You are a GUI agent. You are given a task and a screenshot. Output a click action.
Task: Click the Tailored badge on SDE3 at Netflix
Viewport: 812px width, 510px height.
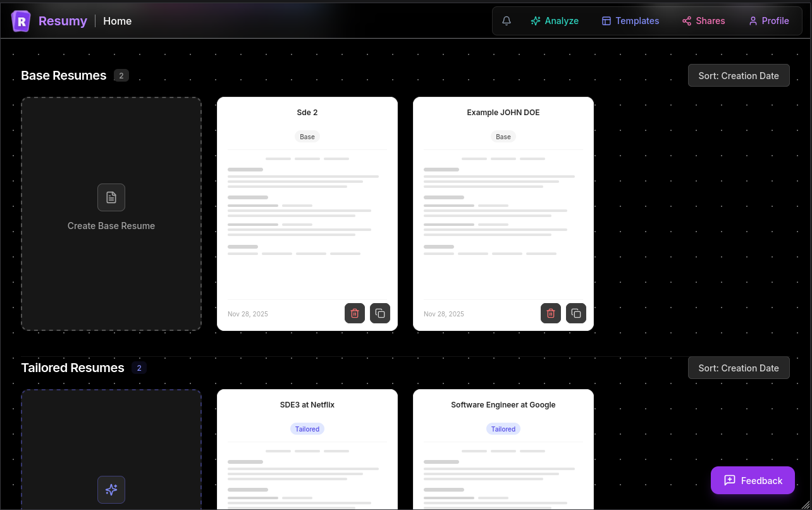coord(307,429)
